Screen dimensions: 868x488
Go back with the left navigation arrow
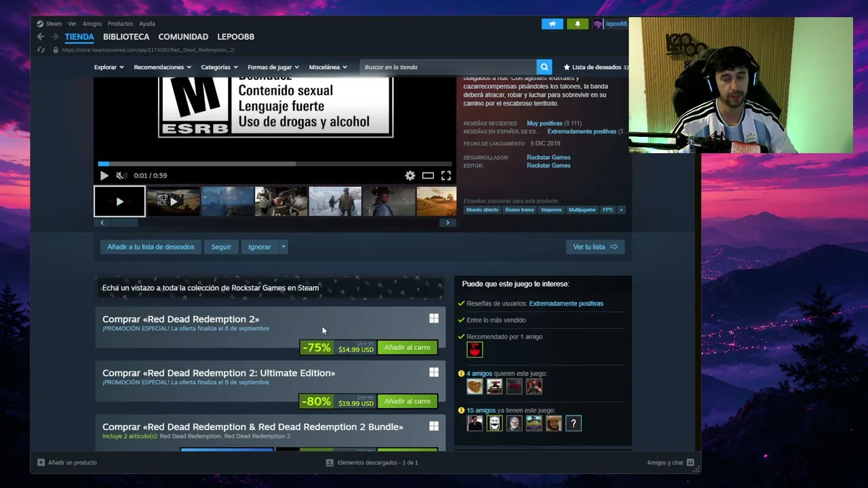click(41, 37)
